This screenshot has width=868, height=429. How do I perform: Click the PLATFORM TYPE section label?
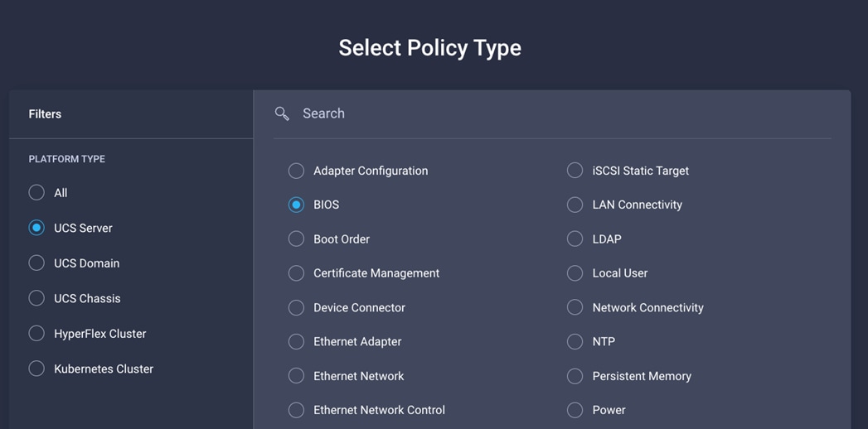tap(67, 159)
